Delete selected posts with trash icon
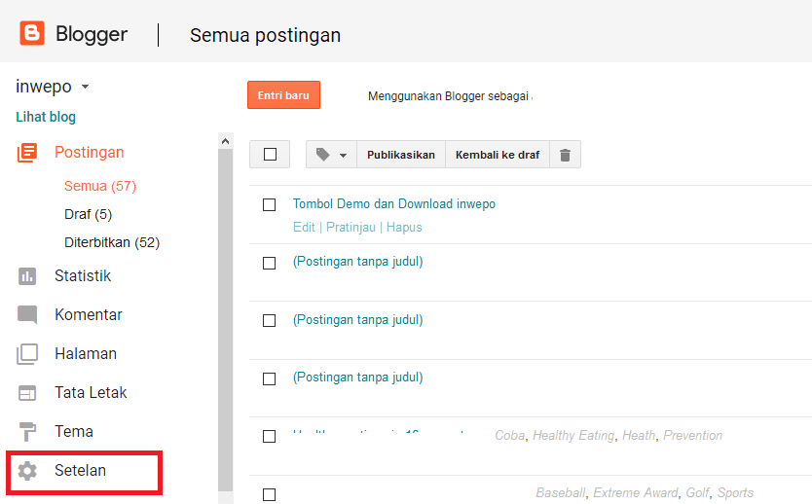The width and height of the screenshot is (812, 504). 565,155
